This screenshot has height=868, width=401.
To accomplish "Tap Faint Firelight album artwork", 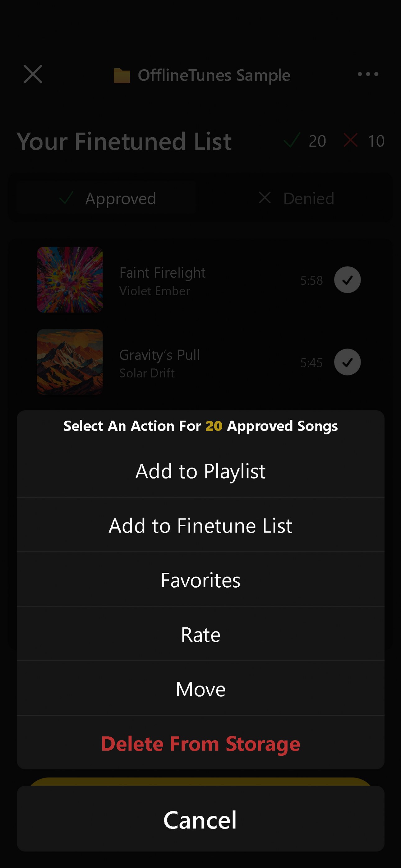I will coord(70,280).
